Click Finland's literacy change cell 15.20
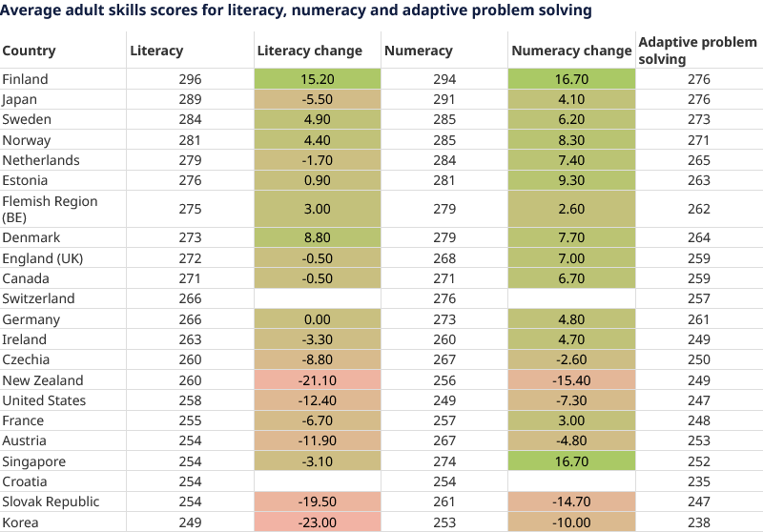This screenshot has width=763, height=532. [317, 79]
